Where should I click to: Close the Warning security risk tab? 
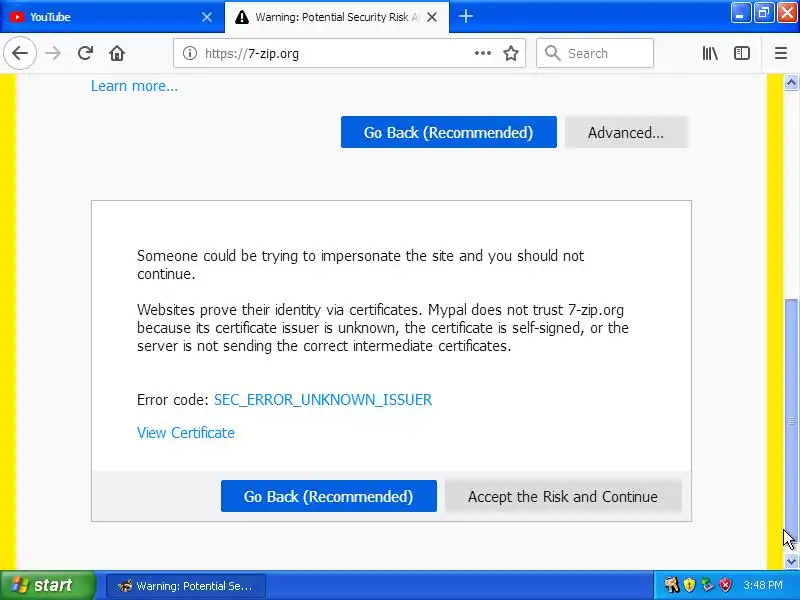click(432, 17)
